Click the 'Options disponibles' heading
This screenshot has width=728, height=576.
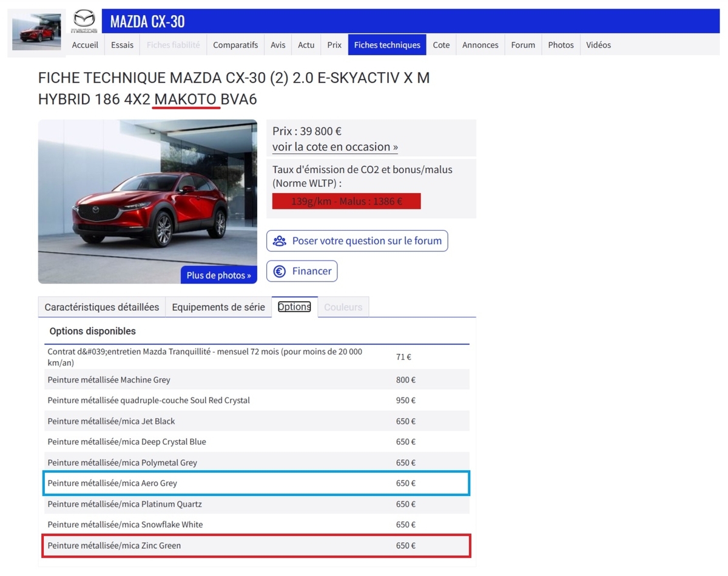(x=93, y=331)
